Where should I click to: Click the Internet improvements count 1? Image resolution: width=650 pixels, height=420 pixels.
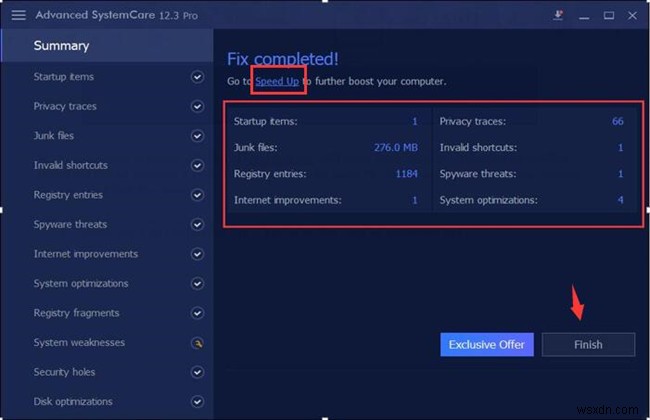pos(415,200)
